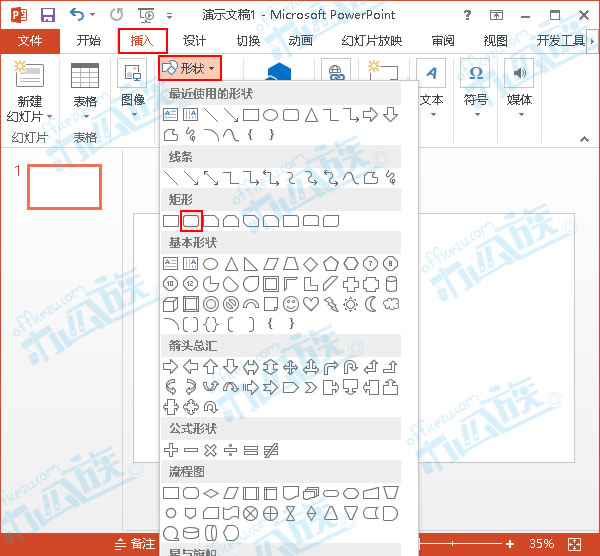Adjust the zoom slider in status bar
600x556 pixels.
click(x=461, y=543)
